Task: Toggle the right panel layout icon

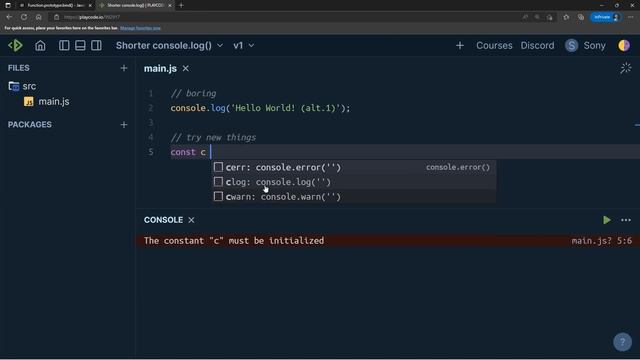Action: click(96, 45)
